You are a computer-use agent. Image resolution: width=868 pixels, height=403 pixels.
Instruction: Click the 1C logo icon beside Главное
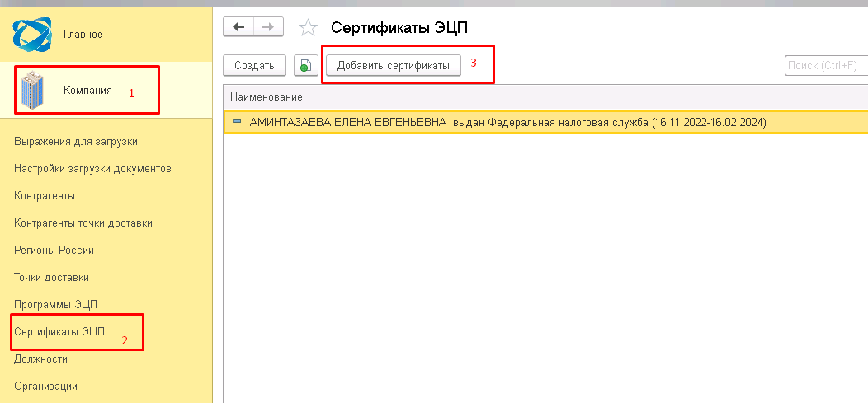click(x=32, y=34)
